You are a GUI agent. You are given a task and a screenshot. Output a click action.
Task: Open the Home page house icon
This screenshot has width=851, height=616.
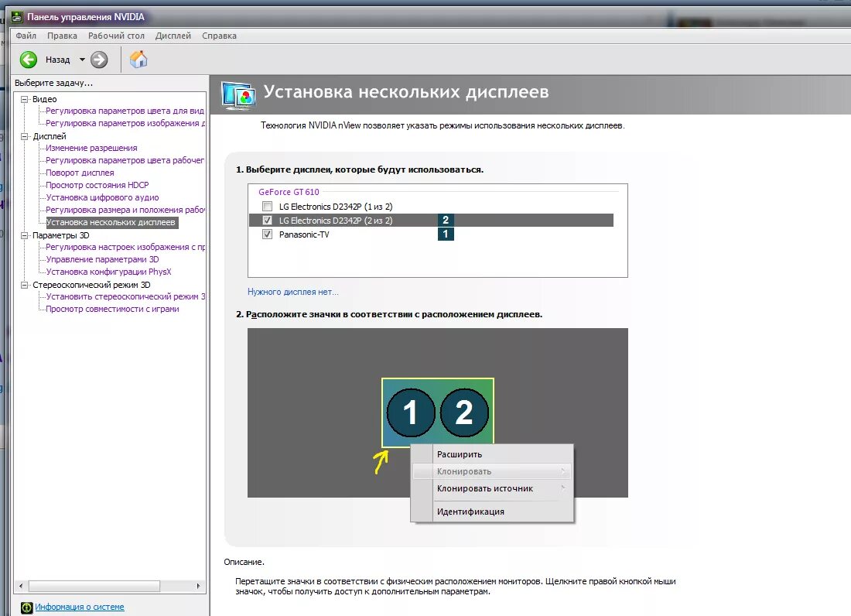coord(138,59)
